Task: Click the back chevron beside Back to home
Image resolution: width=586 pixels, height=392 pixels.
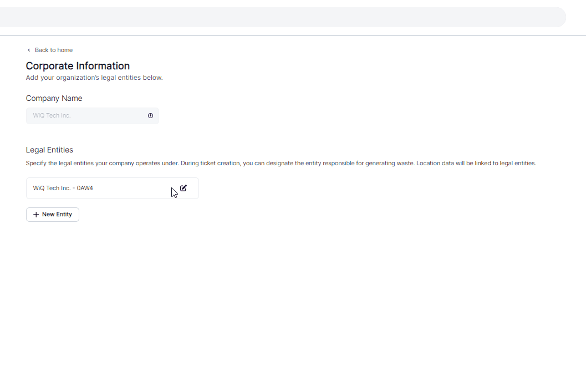Action: tap(29, 50)
